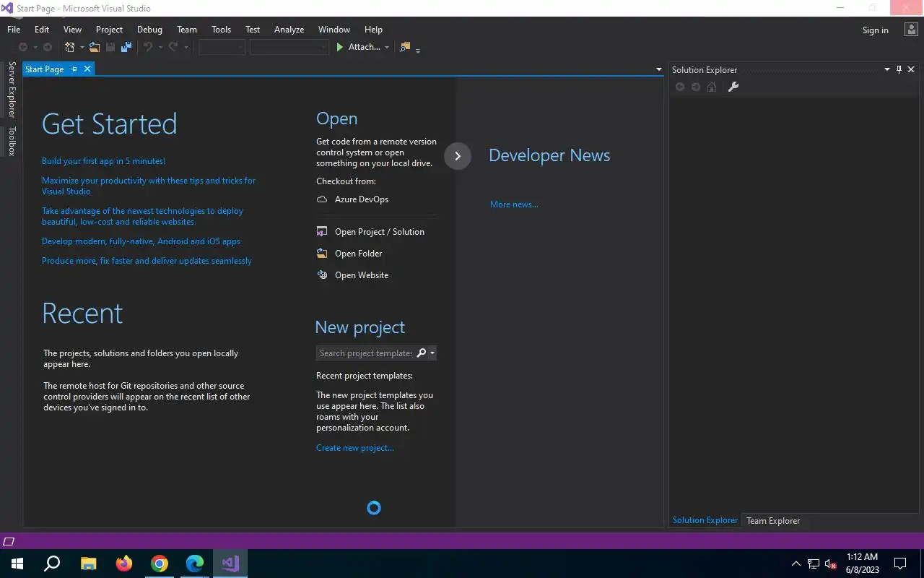Open Microsoft Edge from the taskbar

(x=195, y=564)
